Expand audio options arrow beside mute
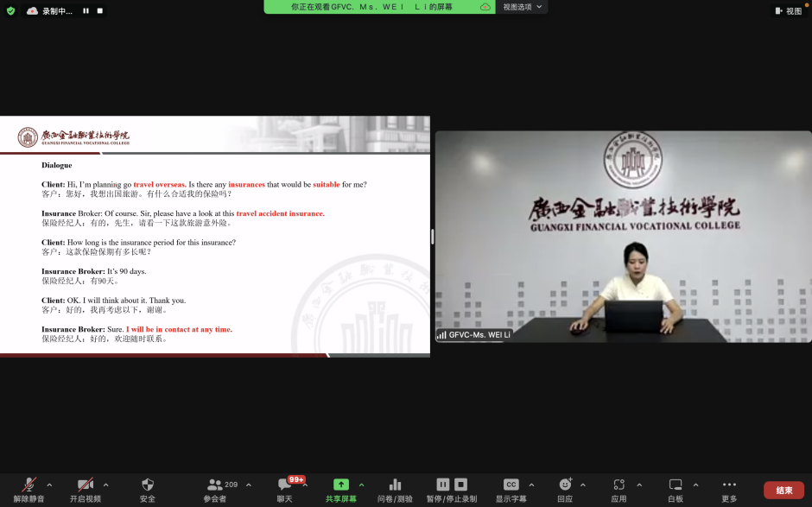812x507 pixels. 49,485
